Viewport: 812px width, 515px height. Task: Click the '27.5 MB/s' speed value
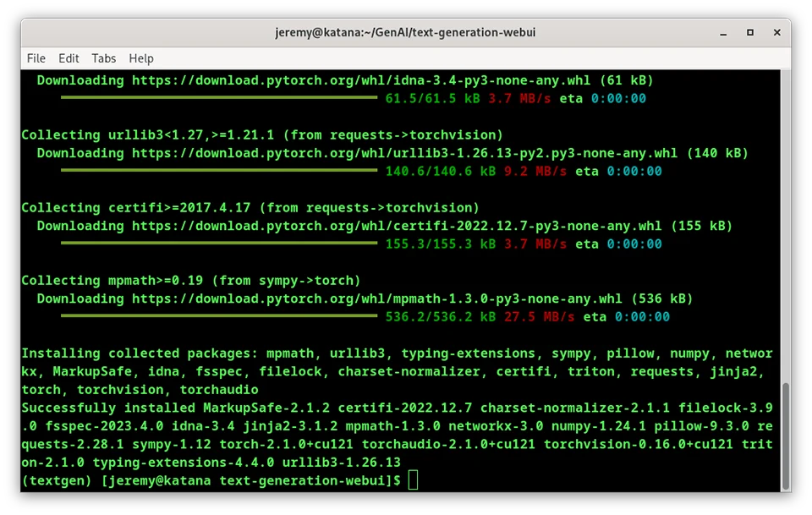pyautogui.click(x=539, y=317)
